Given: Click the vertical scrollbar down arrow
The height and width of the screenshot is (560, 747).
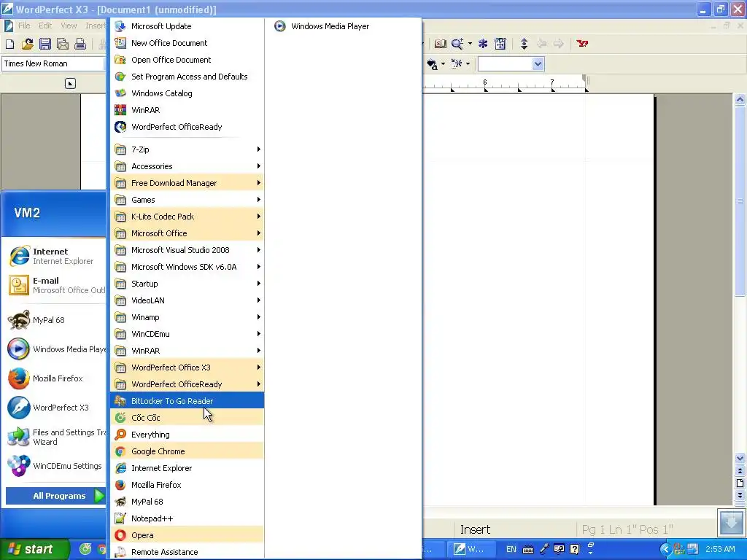Looking at the screenshot, I should (740, 459).
